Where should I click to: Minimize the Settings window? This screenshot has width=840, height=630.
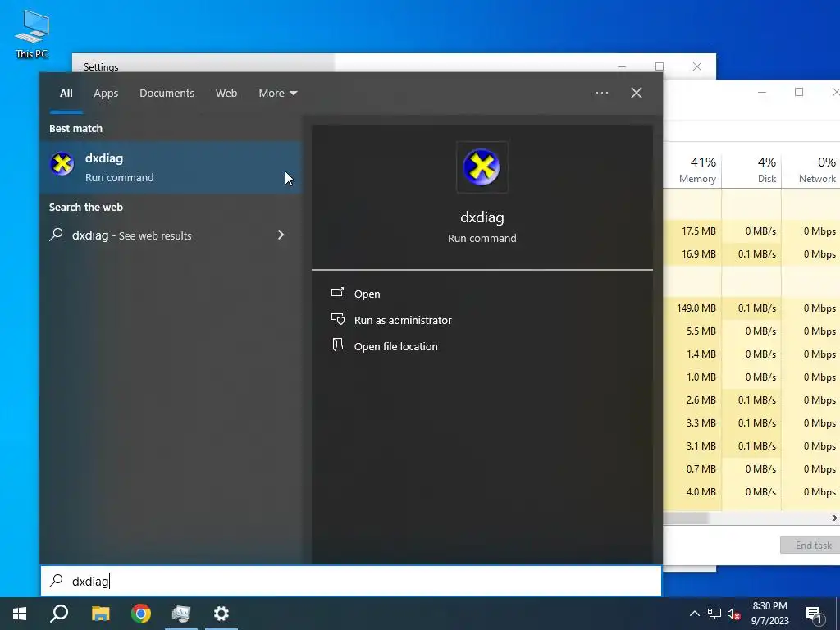pyautogui.click(x=622, y=66)
